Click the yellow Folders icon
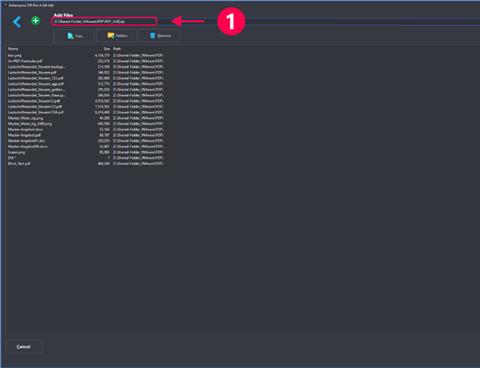Image resolution: width=480 pixels, height=368 pixels. 111,35
